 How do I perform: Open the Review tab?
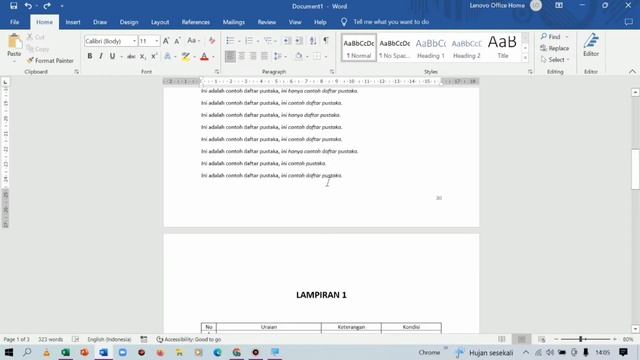tap(267, 22)
